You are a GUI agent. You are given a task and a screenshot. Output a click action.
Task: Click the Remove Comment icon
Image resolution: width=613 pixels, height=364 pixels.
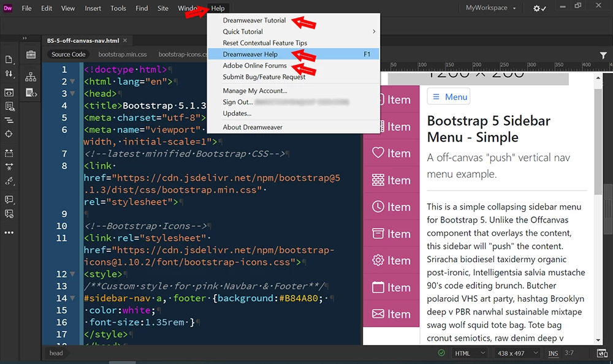pyautogui.click(x=9, y=213)
